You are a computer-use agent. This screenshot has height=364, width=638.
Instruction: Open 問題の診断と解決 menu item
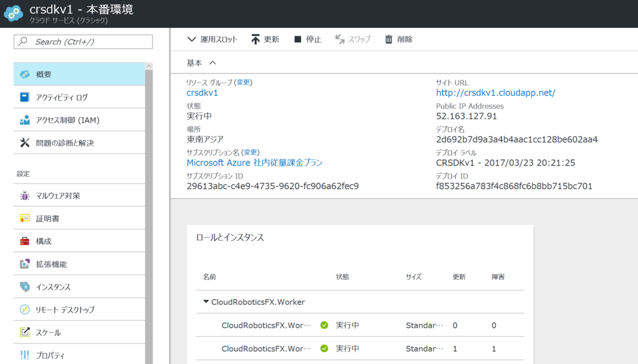coord(79,142)
